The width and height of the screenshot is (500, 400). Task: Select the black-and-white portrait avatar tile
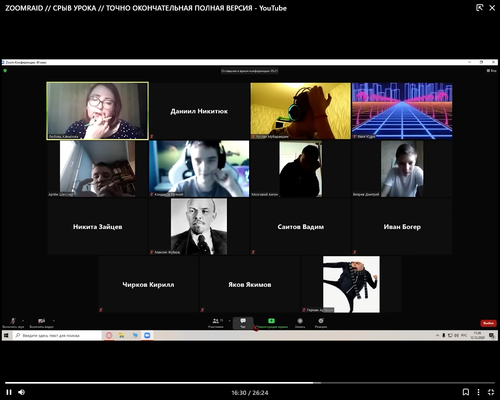click(199, 227)
